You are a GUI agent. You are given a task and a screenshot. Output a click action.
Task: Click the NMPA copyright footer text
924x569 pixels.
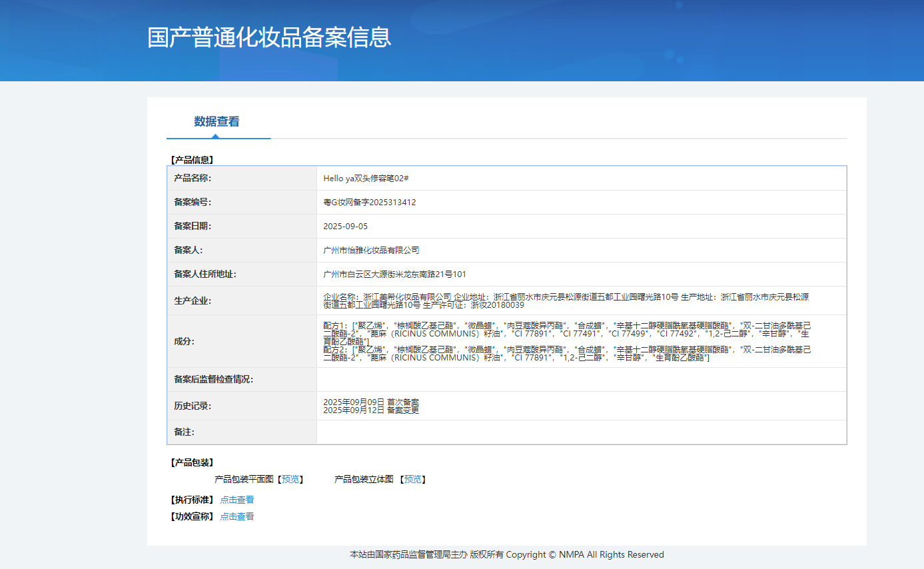coord(507,554)
